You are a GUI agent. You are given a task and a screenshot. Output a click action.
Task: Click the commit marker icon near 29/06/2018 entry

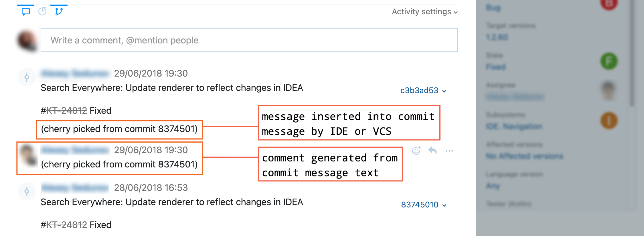(27, 77)
